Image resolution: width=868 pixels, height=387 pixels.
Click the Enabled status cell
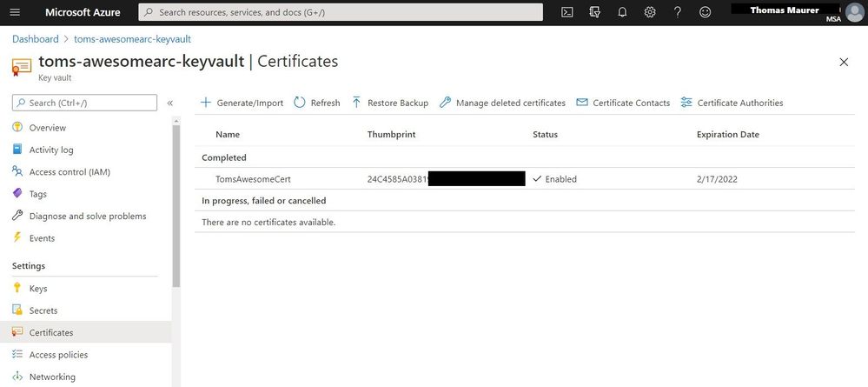(x=554, y=179)
